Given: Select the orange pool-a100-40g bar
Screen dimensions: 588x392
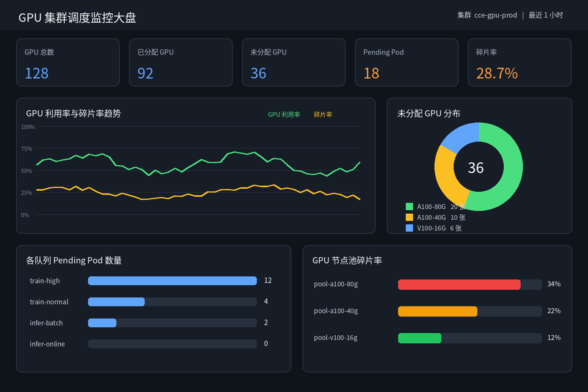Looking at the screenshot, I should (438, 311).
